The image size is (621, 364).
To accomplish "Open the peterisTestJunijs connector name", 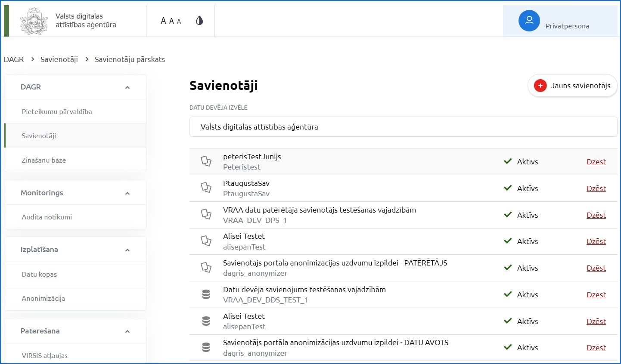I will (252, 157).
